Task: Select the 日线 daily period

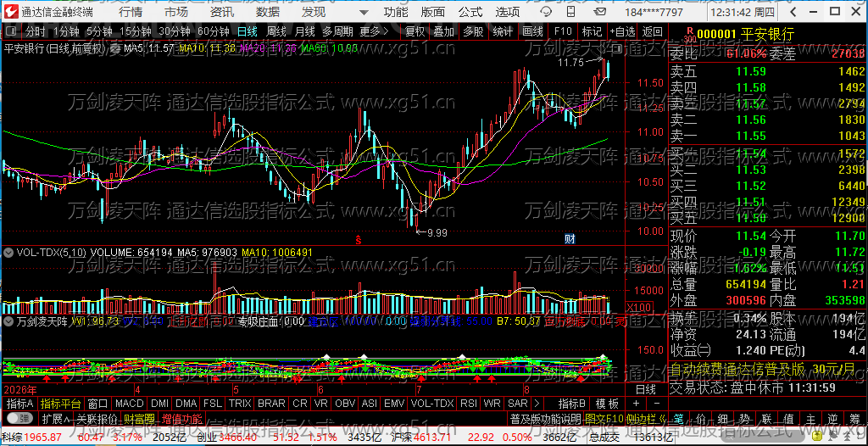Action: click(247, 31)
